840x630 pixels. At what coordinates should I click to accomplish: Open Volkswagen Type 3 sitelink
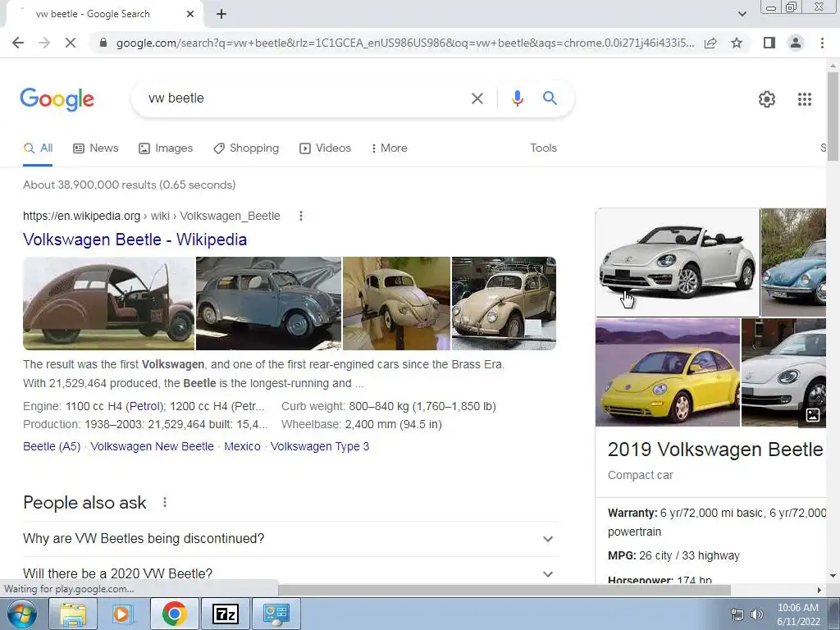point(320,447)
